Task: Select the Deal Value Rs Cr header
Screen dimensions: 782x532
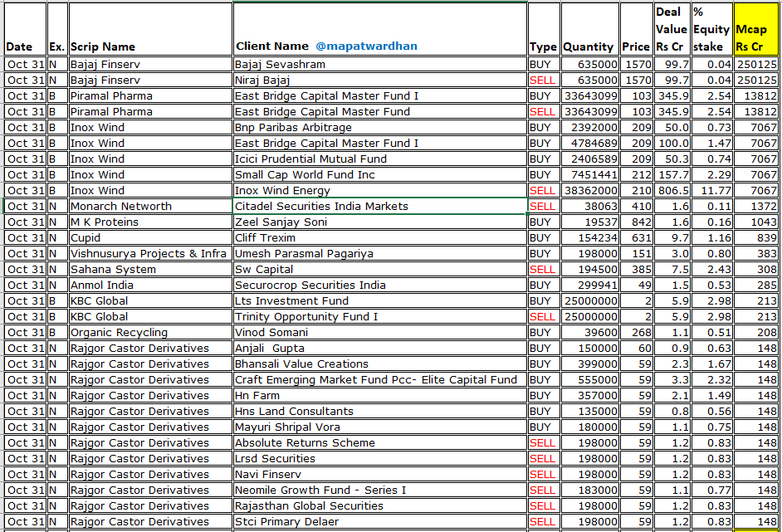Action: click(x=672, y=29)
